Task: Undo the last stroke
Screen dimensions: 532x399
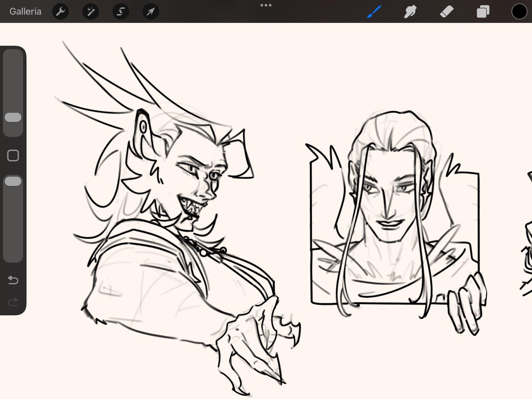Action: pyautogui.click(x=13, y=280)
